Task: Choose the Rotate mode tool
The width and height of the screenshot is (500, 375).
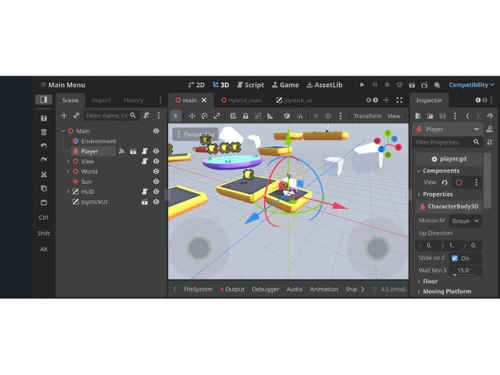Action: tap(204, 116)
